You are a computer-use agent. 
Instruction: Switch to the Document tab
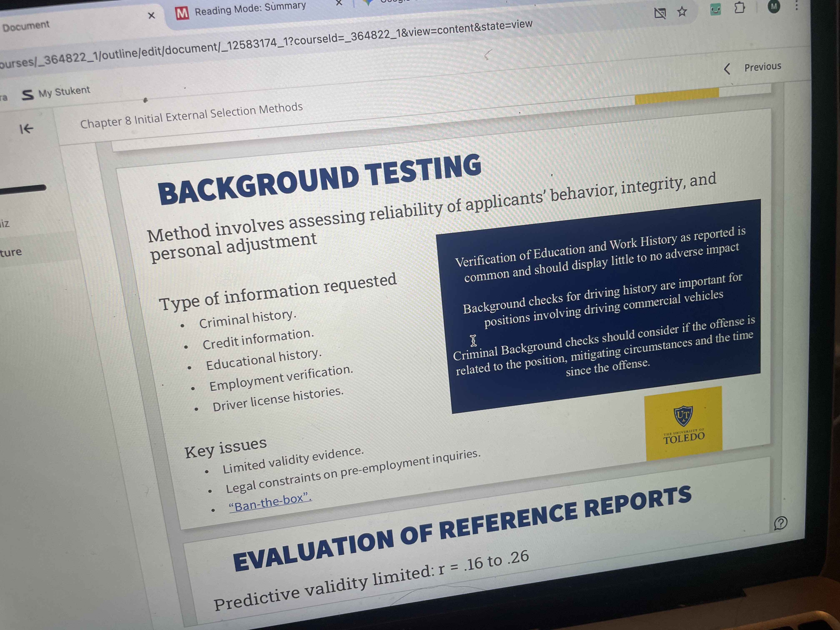tap(26, 26)
